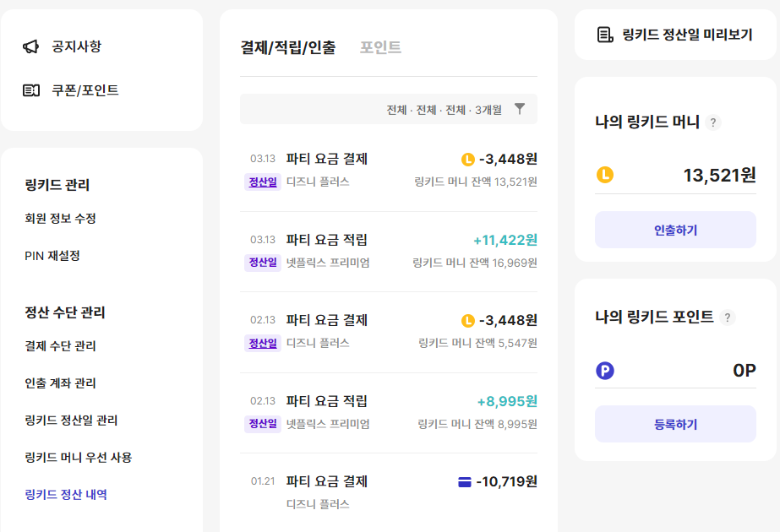Click 정산일 badge on 03.13 디즈니 플러스 row
Image resolution: width=780 pixels, height=532 pixels.
point(263,182)
